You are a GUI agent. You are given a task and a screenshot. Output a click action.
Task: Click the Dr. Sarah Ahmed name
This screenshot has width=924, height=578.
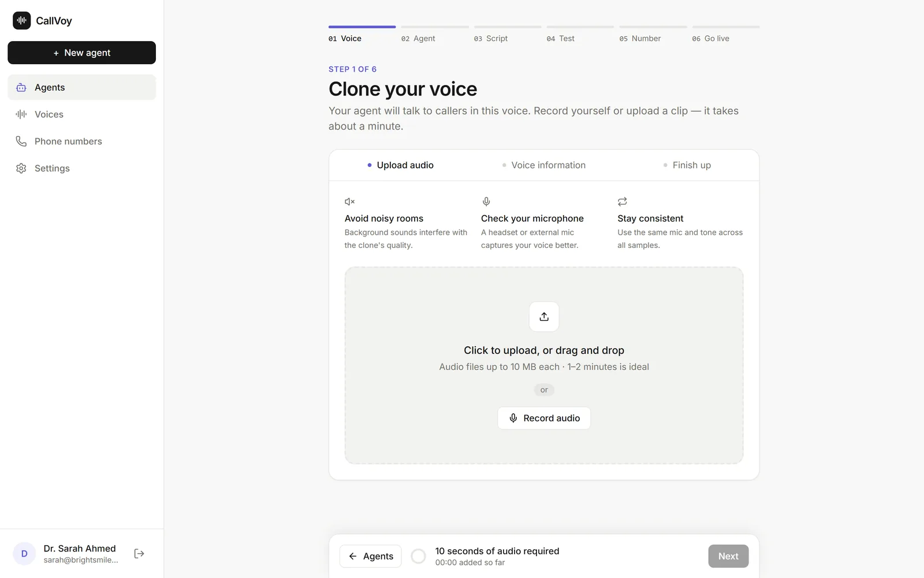tap(80, 549)
